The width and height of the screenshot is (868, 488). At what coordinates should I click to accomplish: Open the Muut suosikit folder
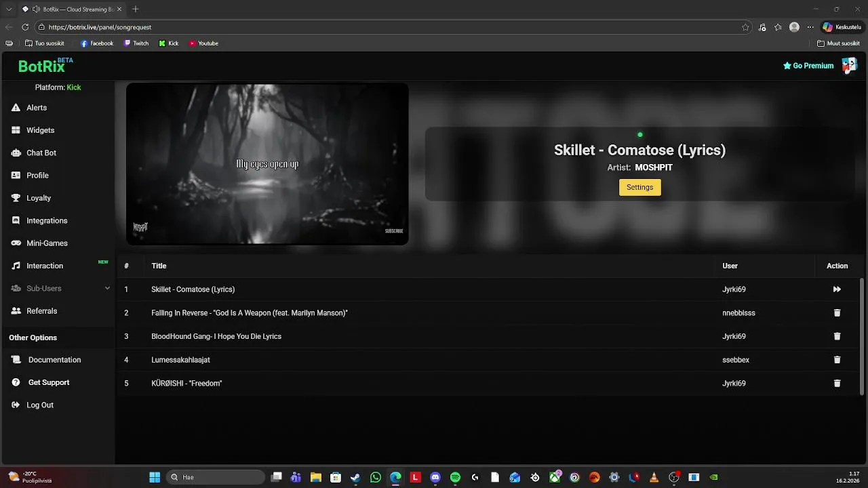(838, 43)
